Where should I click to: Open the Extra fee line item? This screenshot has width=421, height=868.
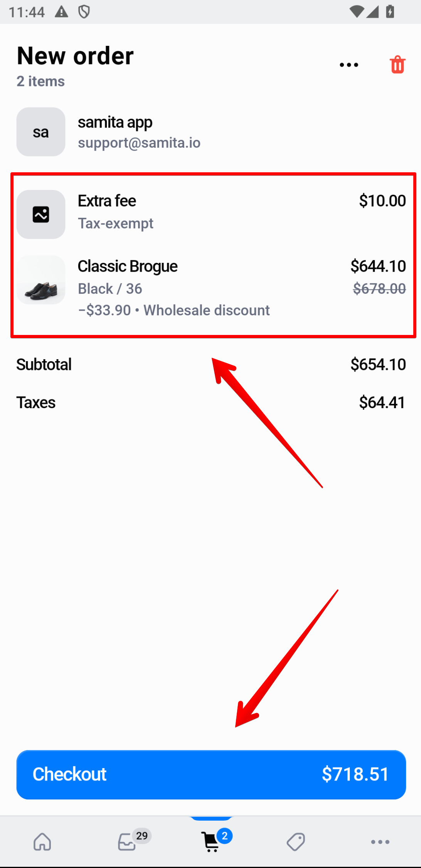107,201
